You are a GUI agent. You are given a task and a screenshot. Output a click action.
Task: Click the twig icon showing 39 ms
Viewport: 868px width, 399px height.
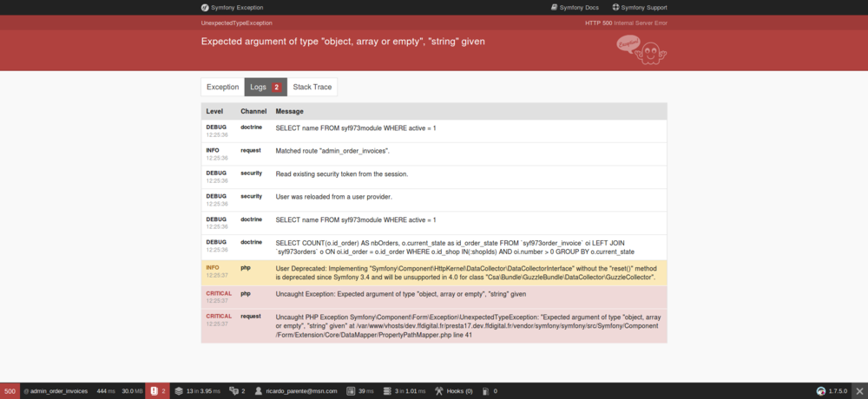click(x=351, y=390)
